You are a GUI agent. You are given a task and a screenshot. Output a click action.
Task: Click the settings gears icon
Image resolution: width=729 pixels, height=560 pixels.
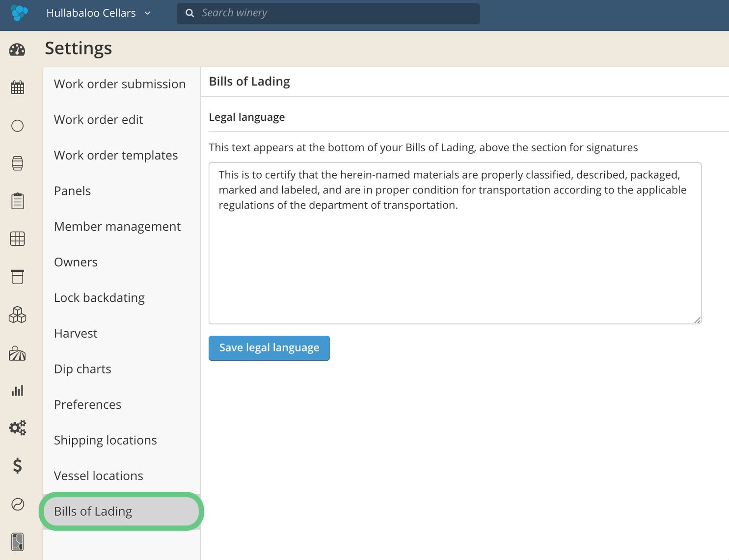(18, 427)
